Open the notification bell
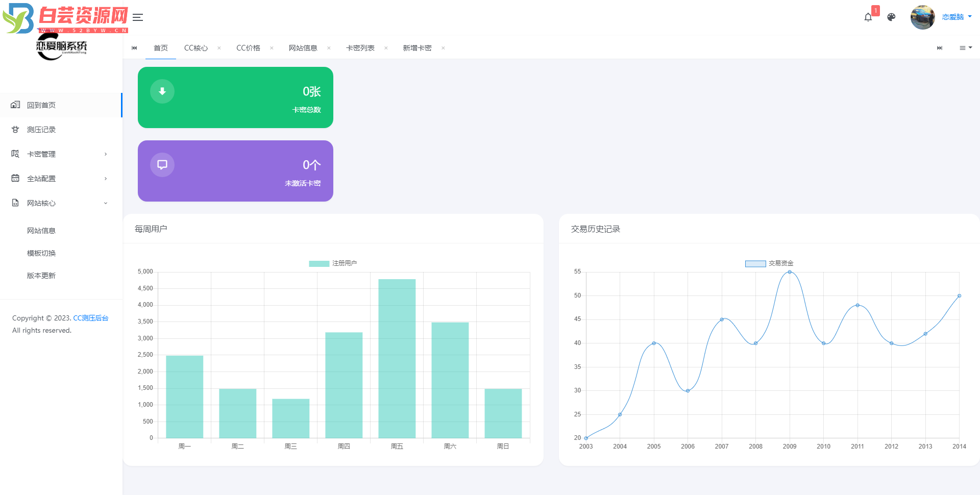Image resolution: width=980 pixels, height=495 pixels. click(868, 17)
